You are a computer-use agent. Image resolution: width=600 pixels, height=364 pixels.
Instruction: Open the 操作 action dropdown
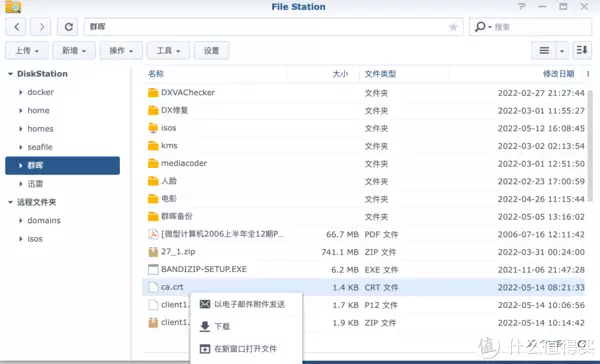pos(121,51)
